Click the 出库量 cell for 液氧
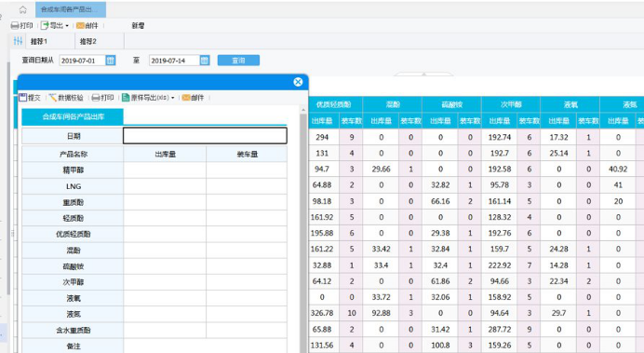 pyautogui.click(x=165, y=298)
